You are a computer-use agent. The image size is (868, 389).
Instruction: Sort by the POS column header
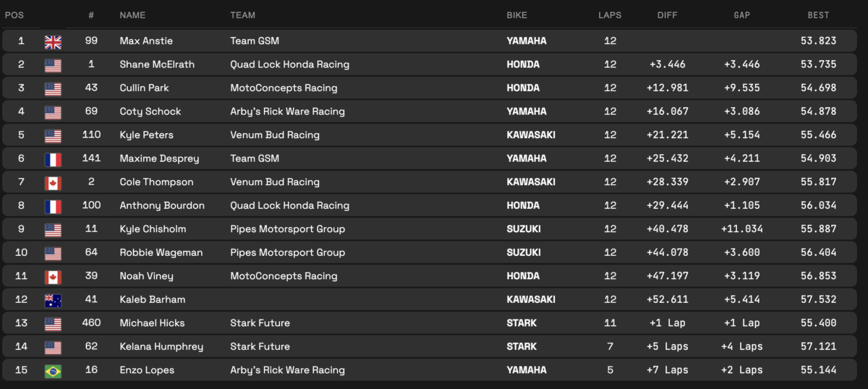tap(15, 15)
